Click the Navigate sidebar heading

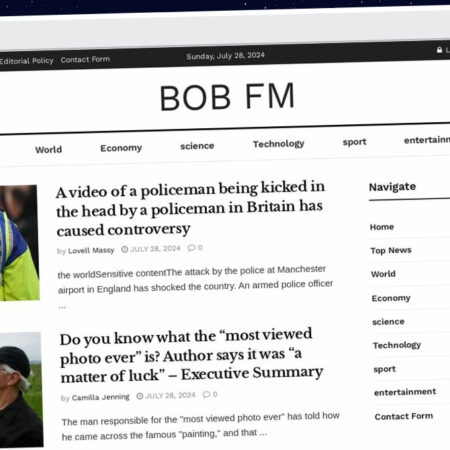[392, 187]
